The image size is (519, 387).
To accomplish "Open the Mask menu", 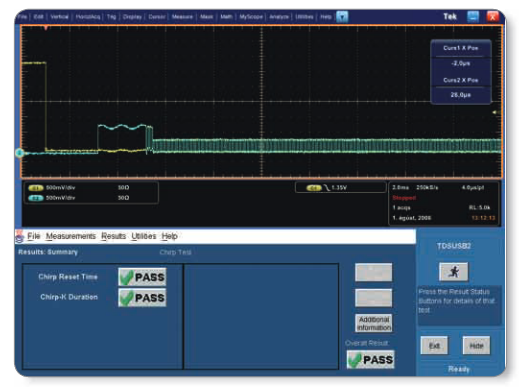I will 207,17.
